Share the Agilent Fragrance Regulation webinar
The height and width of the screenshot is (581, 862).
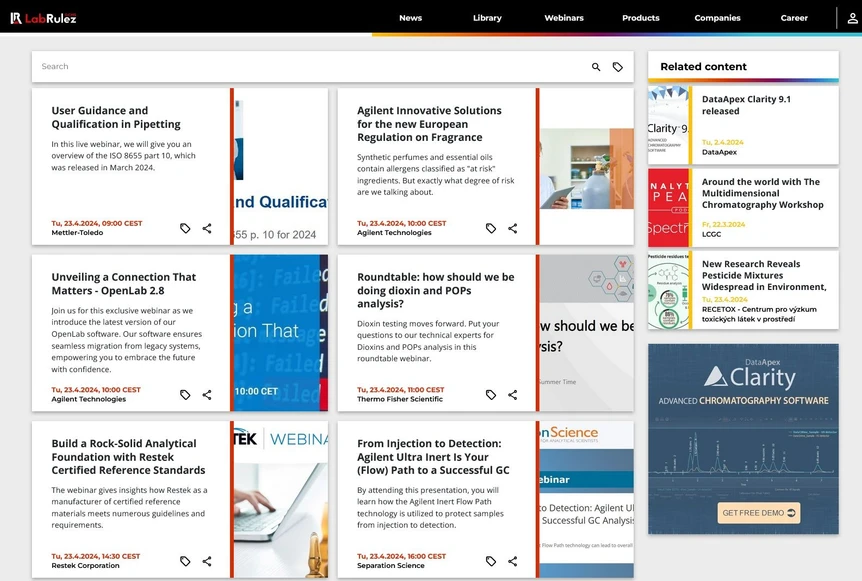pos(512,228)
